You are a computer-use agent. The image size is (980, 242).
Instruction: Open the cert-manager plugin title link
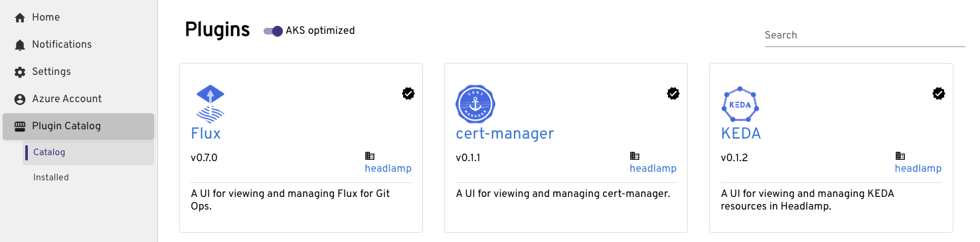tap(505, 133)
